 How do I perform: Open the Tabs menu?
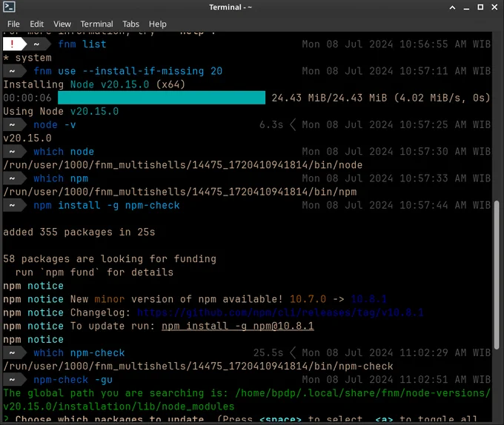131,24
